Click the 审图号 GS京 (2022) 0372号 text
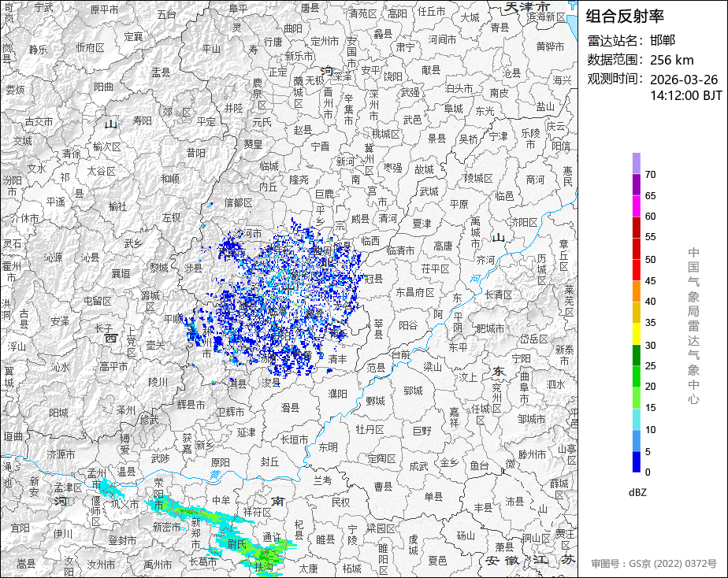Viewport: 728px width, 578px height. (x=654, y=564)
